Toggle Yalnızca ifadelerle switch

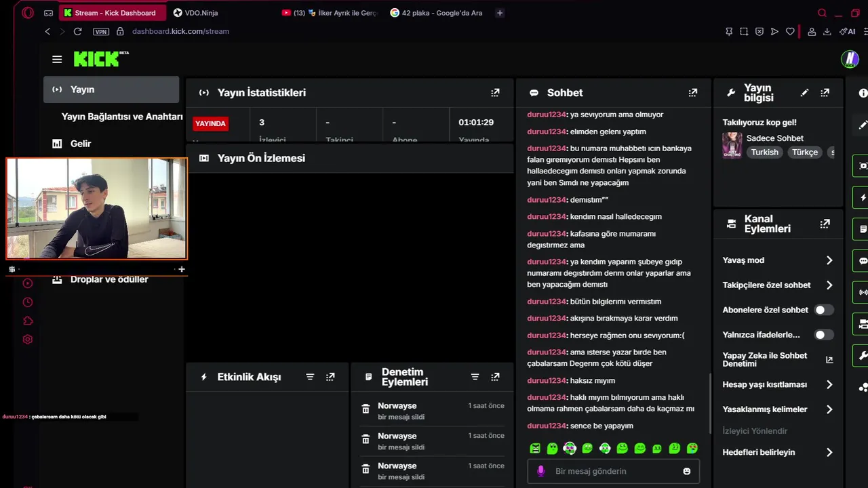pos(824,335)
